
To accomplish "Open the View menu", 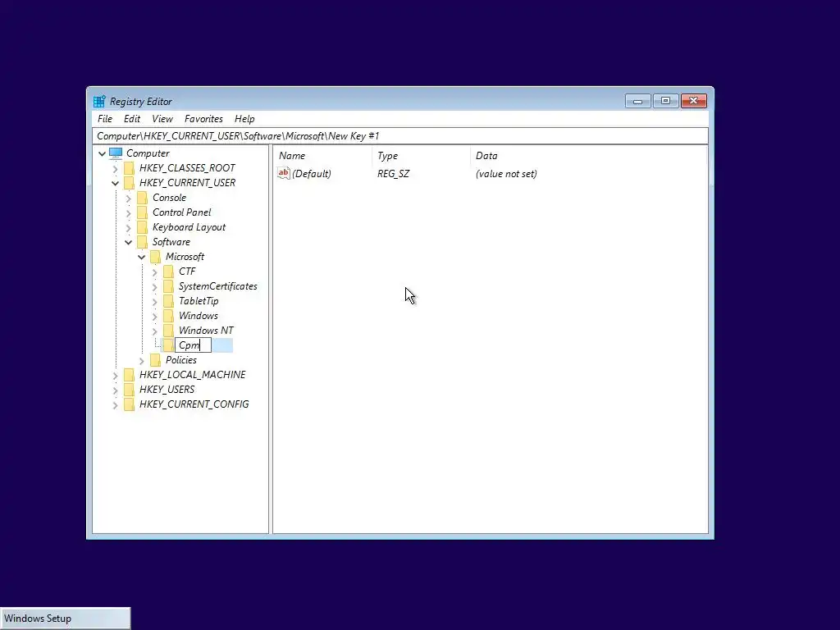I will (x=162, y=119).
